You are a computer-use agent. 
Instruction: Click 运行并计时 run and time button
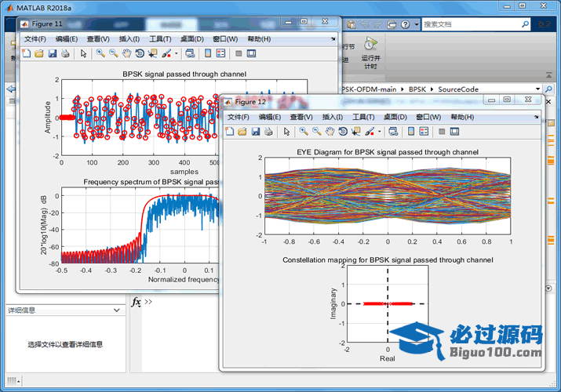click(370, 53)
